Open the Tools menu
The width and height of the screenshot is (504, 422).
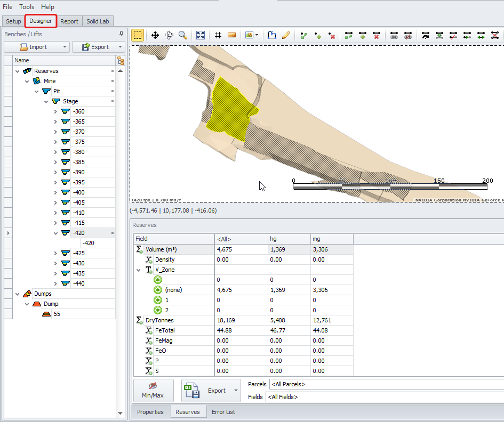(x=27, y=7)
